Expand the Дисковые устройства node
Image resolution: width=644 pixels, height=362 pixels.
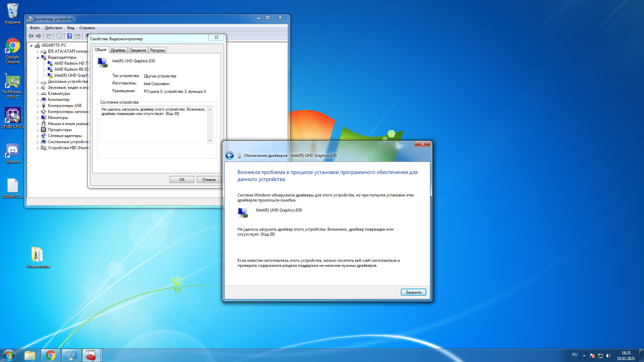38,82
